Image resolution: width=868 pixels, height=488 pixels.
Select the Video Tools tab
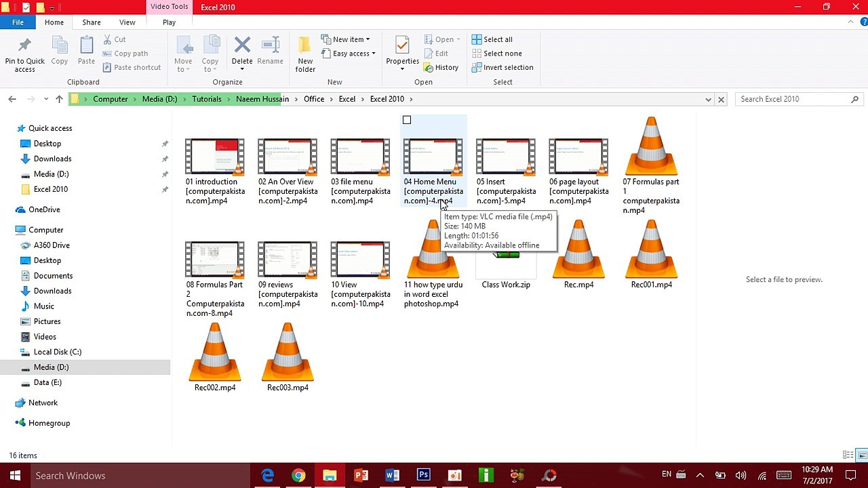(169, 7)
